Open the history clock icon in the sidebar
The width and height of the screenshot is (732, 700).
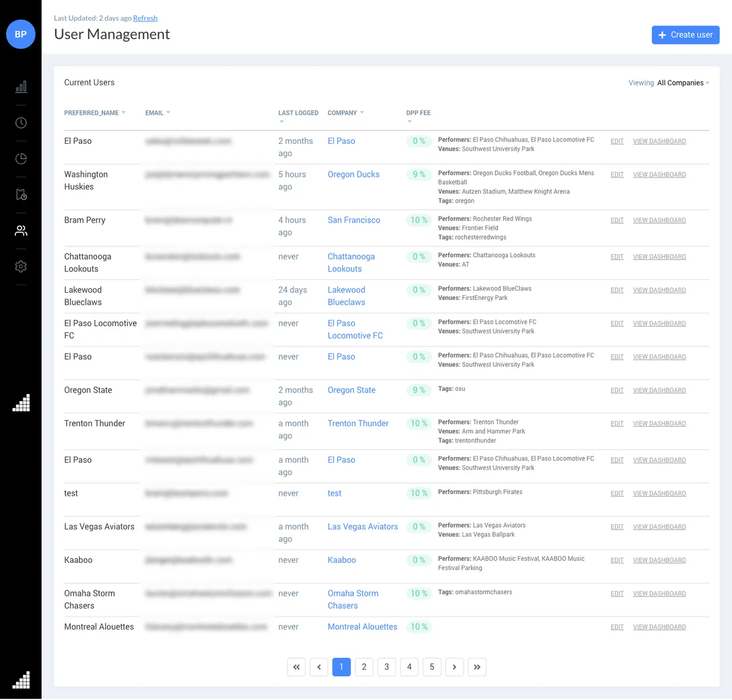tap(21, 123)
